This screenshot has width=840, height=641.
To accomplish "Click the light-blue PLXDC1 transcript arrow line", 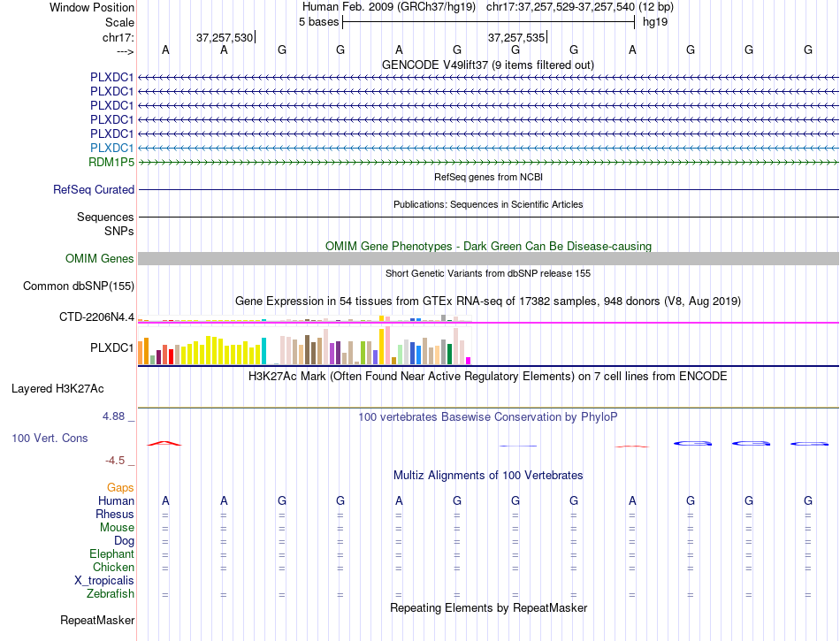I will click(x=489, y=148).
